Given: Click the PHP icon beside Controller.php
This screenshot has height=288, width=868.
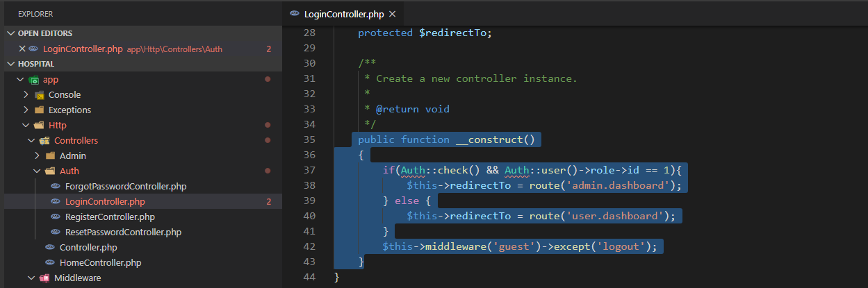Looking at the screenshot, I should click(x=50, y=247).
